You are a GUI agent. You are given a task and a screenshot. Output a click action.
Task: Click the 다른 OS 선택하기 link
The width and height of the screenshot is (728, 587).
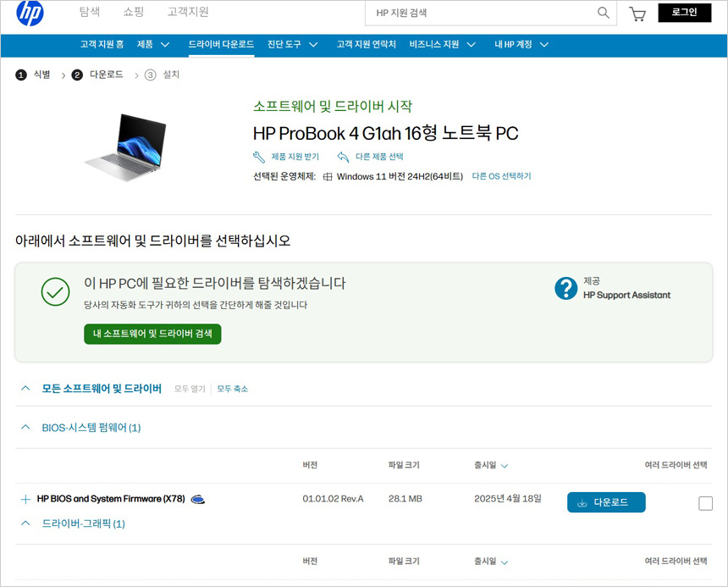coord(501,176)
